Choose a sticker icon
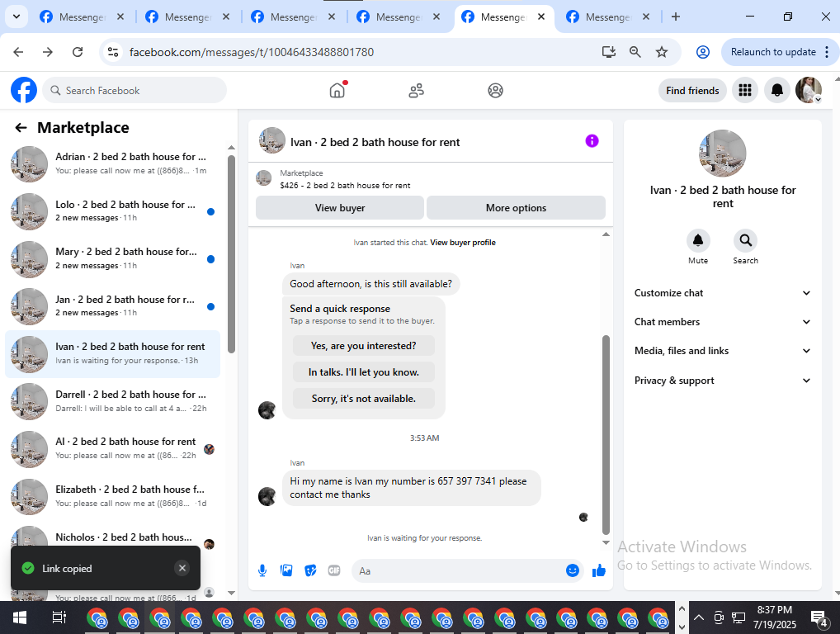The height and width of the screenshot is (634, 840). 310,570
